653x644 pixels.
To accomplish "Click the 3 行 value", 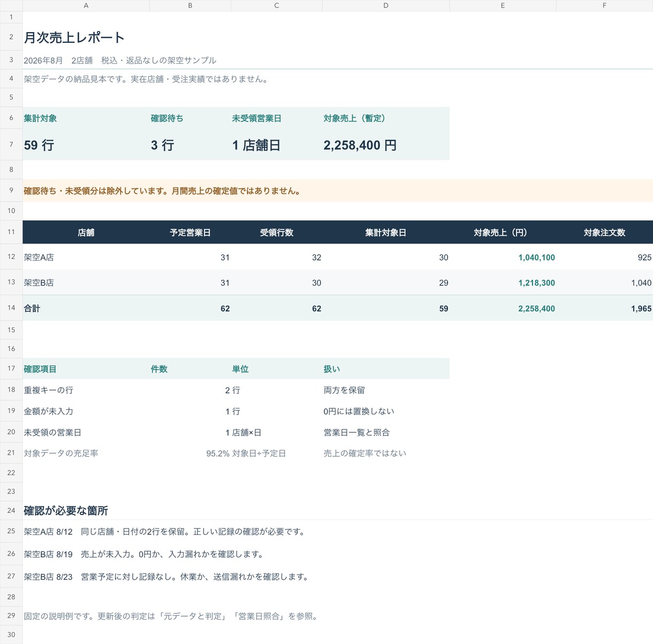I will (x=162, y=145).
